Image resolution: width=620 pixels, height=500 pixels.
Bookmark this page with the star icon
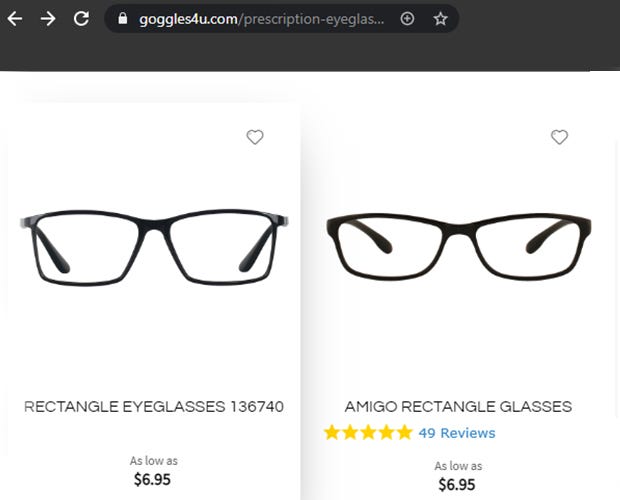point(440,19)
